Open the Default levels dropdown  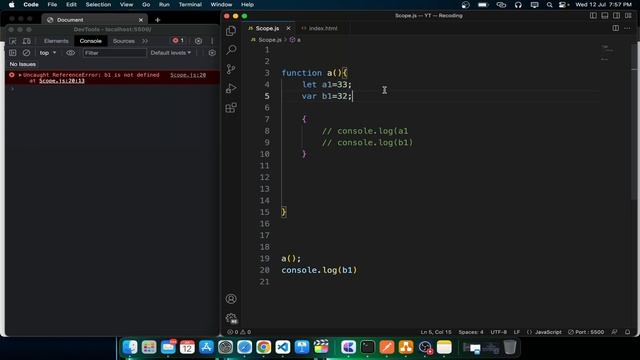click(171, 53)
